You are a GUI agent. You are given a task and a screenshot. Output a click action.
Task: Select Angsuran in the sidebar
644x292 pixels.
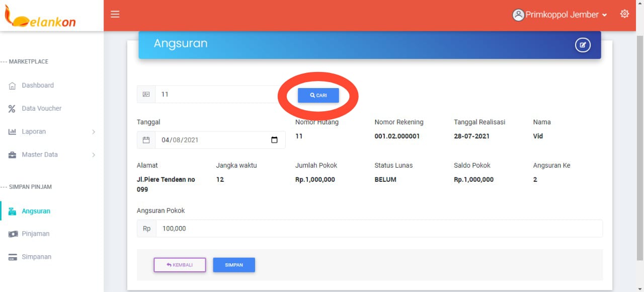click(x=36, y=211)
